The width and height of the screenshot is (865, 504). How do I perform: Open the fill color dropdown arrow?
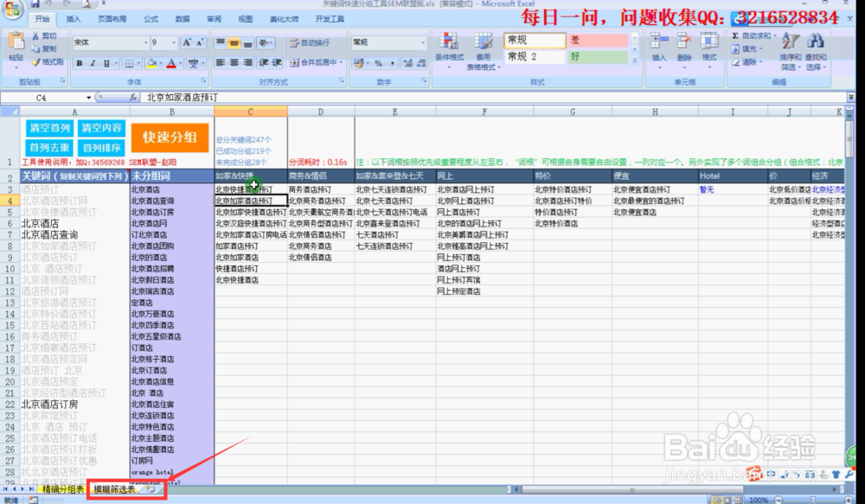click(x=160, y=63)
